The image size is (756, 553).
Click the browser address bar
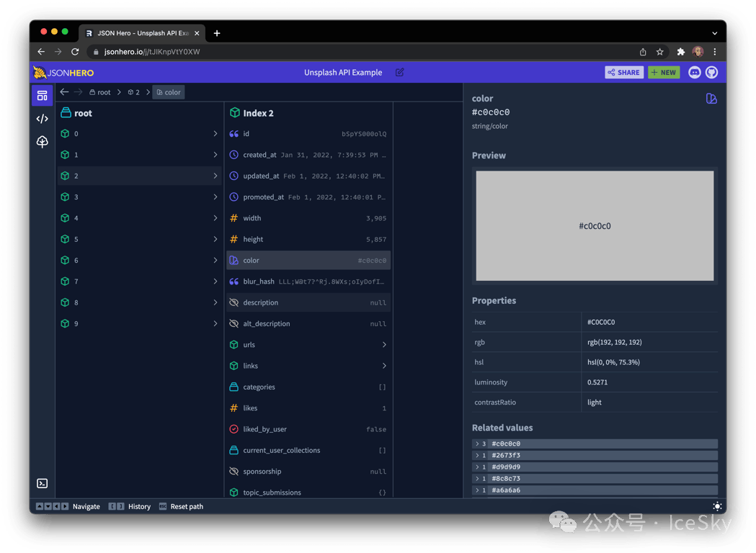coord(360,52)
